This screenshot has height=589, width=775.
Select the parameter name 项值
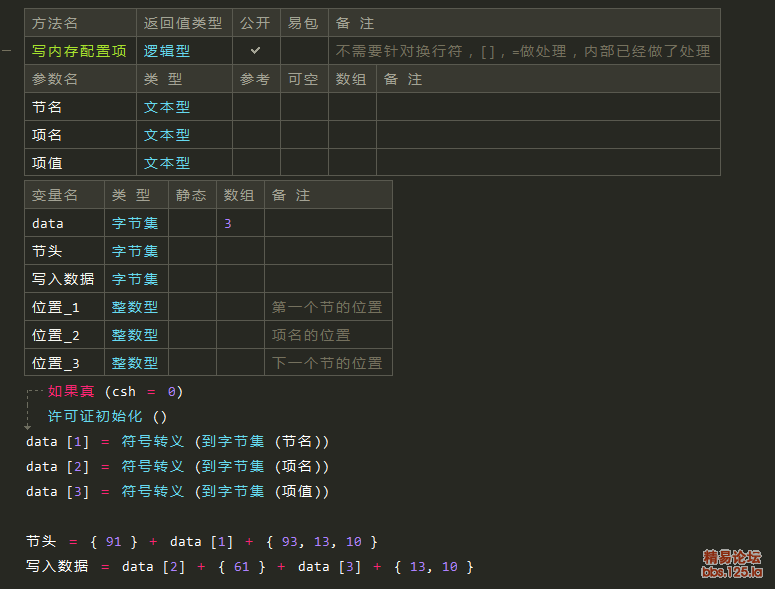click(47, 163)
